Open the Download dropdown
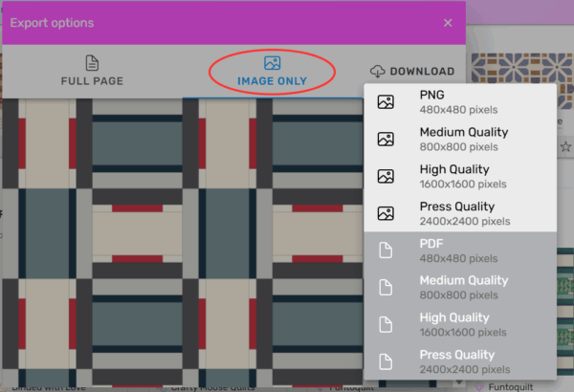The width and height of the screenshot is (574, 392). coord(411,72)
